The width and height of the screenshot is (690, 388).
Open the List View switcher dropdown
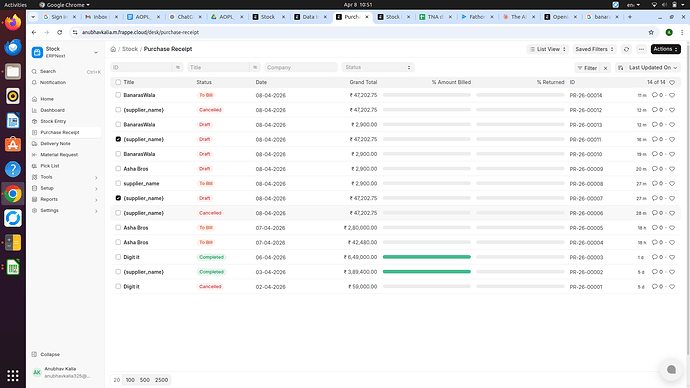pyautogui.click(x=548, y=49)
